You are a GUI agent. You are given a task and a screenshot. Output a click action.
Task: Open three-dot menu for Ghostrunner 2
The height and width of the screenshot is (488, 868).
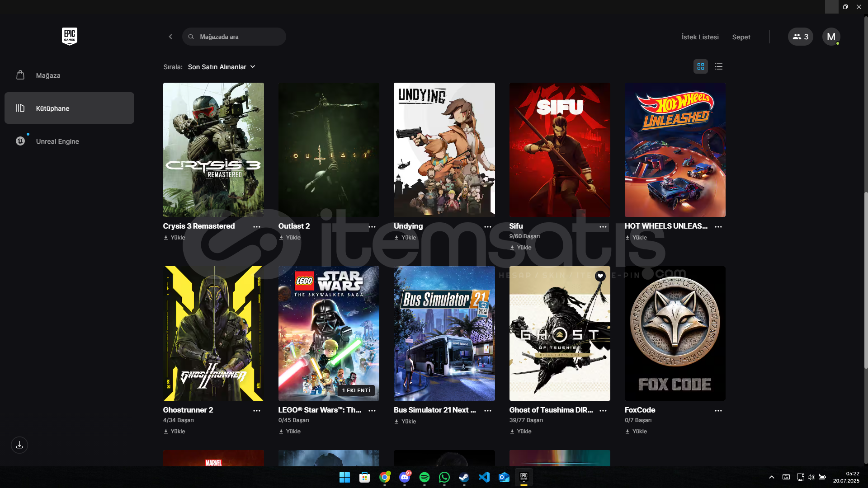coord(257,411)
